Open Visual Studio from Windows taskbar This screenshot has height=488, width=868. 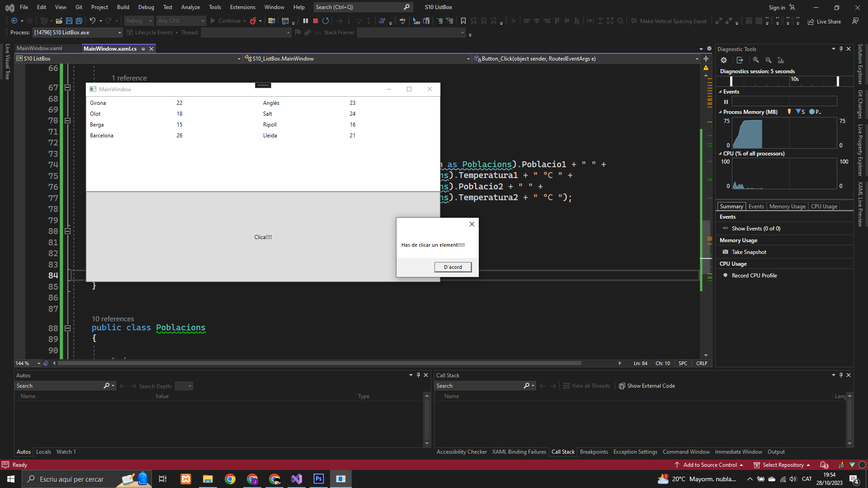(x=297, y=479)
